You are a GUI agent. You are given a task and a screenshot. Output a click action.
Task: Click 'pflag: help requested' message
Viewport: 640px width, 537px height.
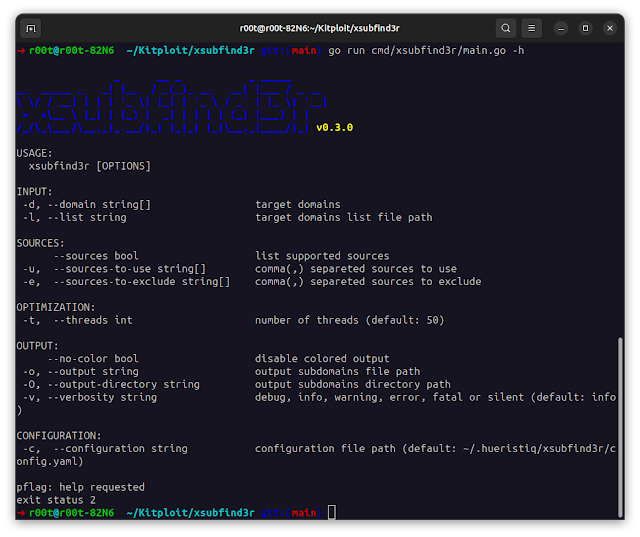click(80, 487)
